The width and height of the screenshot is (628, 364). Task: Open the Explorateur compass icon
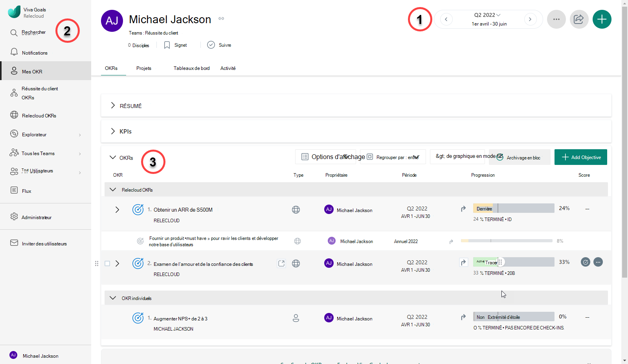click(x=14, y=134)
